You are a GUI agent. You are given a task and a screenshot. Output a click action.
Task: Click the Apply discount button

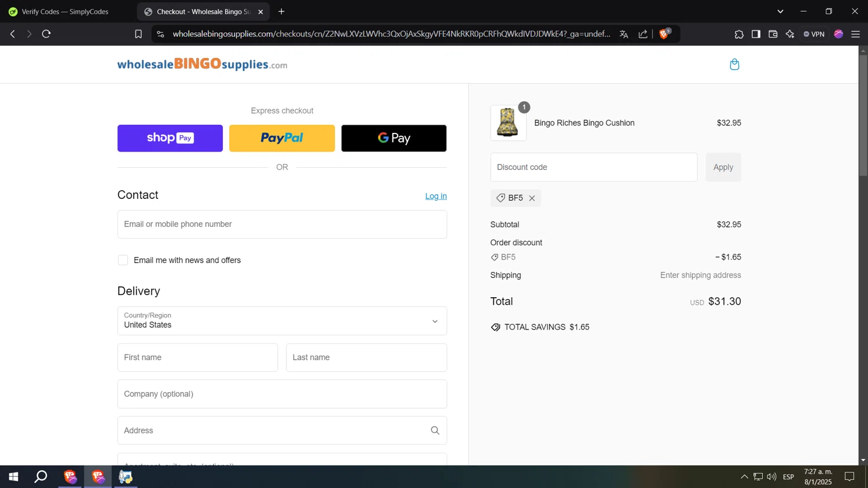coord(723,167)
